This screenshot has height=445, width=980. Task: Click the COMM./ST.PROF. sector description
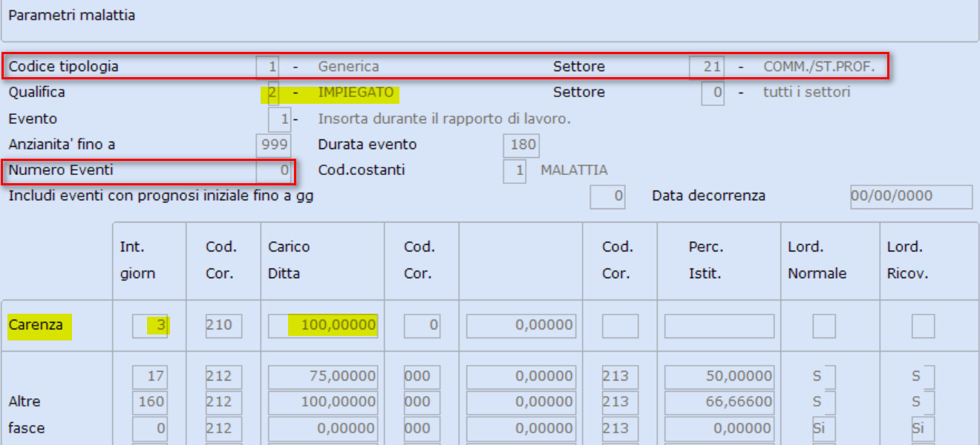(820, 67)
